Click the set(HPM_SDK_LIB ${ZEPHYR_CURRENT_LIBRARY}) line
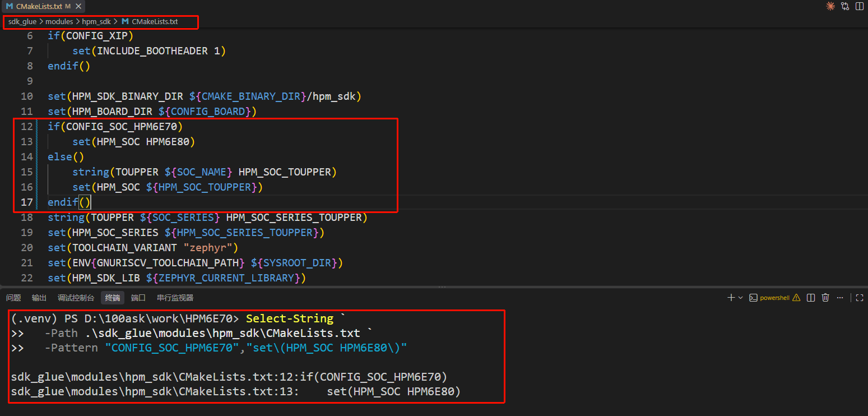 pyautogui.click(x=177, y=278)
